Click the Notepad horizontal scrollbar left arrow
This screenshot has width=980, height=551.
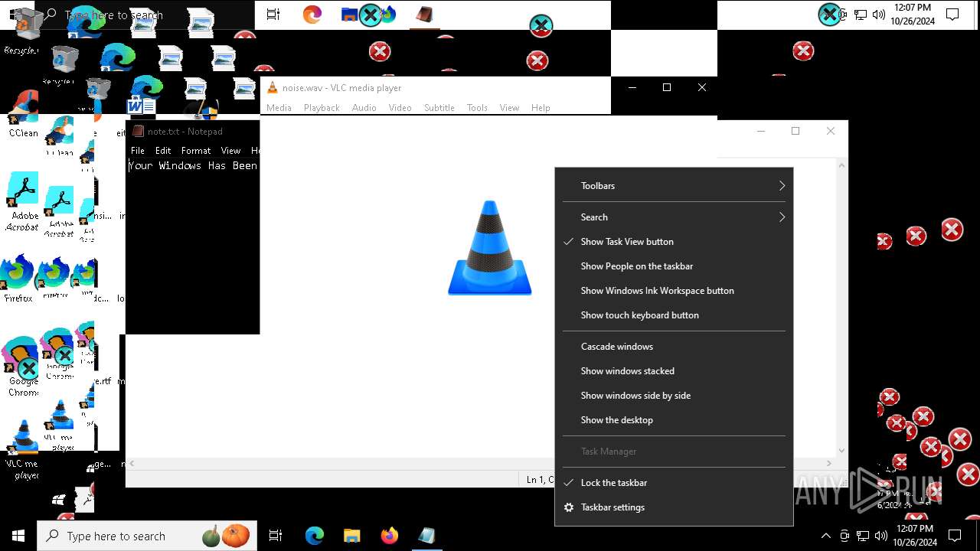click(x=132, y=464)
